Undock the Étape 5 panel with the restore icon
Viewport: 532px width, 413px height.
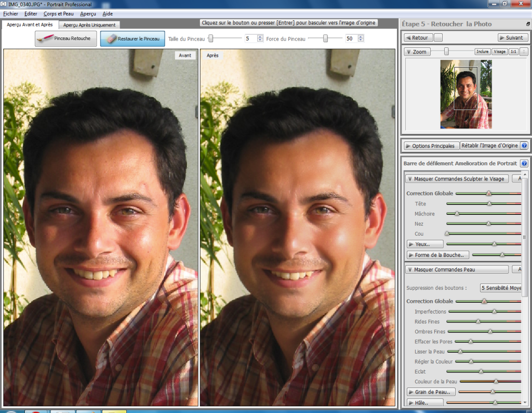(528, 24)
